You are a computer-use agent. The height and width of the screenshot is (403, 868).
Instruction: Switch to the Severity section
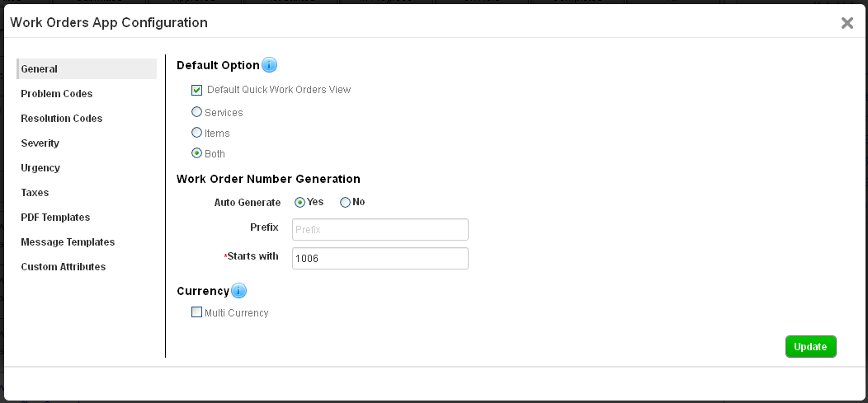pyautogui.click(x=40, y=143)
